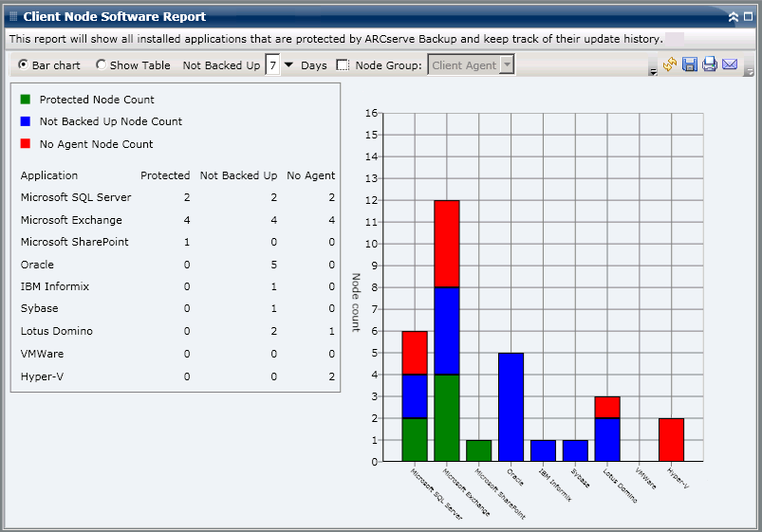The height and width of the screenshot is (532, 762).
Task: Click the Oracle application label in table
Action: [x=37, y=265]
